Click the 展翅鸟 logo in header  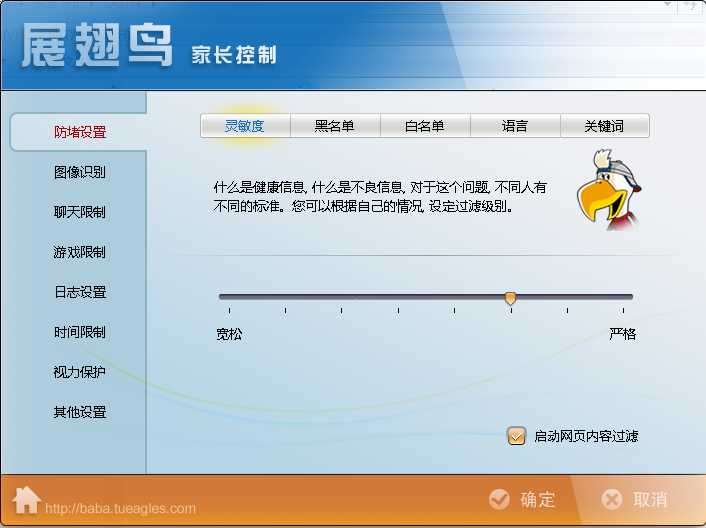pyautogui.click(x=98, y=45)
